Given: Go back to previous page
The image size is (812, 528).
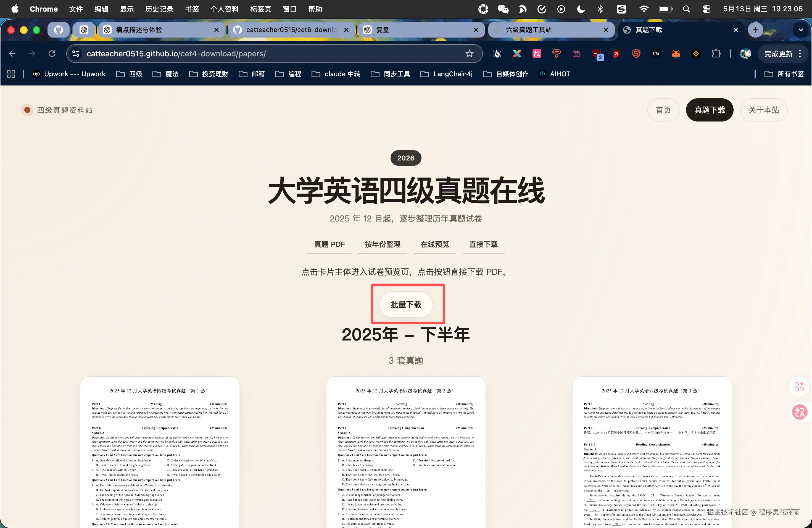Looking at the screenshot, I should click(x=12, y=54).
